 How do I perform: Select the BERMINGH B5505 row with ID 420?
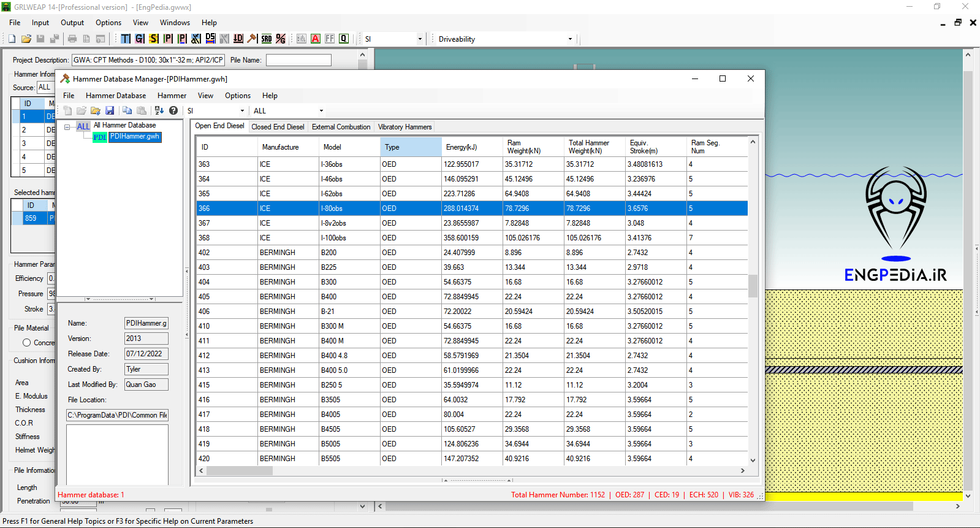click(472, 459)
